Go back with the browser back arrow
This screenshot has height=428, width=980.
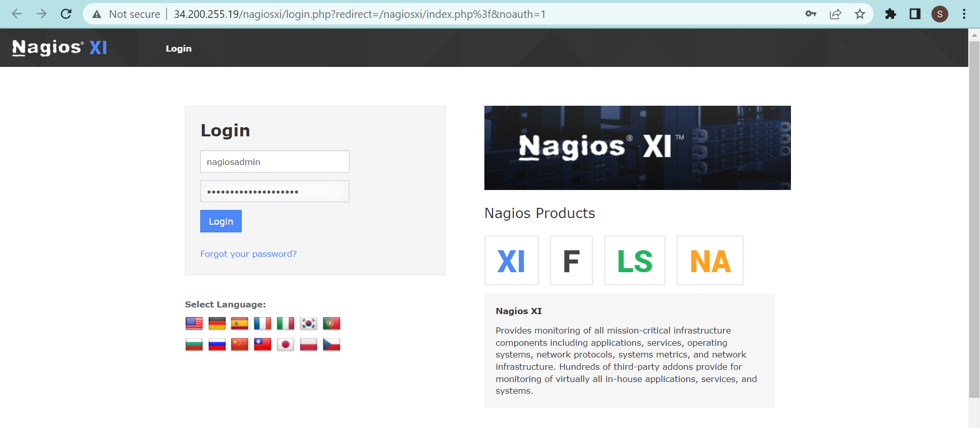[x=17, y=14]
